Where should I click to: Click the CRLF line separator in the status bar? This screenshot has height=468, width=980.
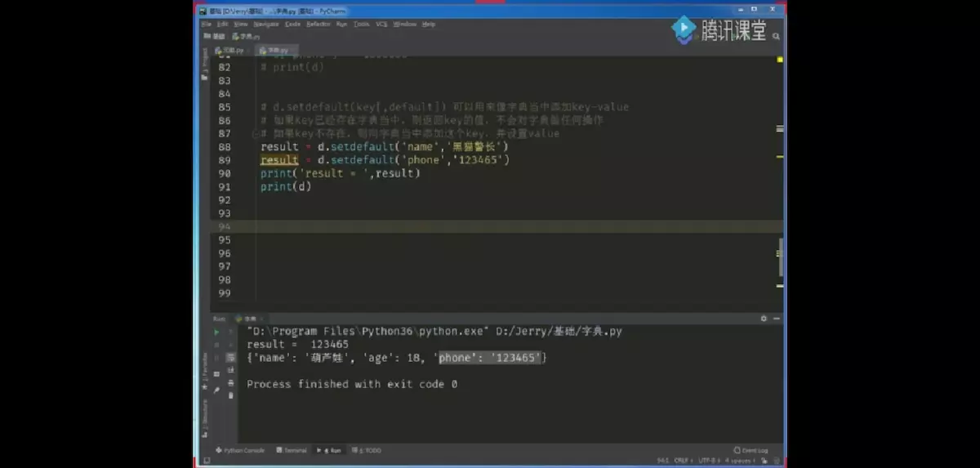[x=682, y=461]
